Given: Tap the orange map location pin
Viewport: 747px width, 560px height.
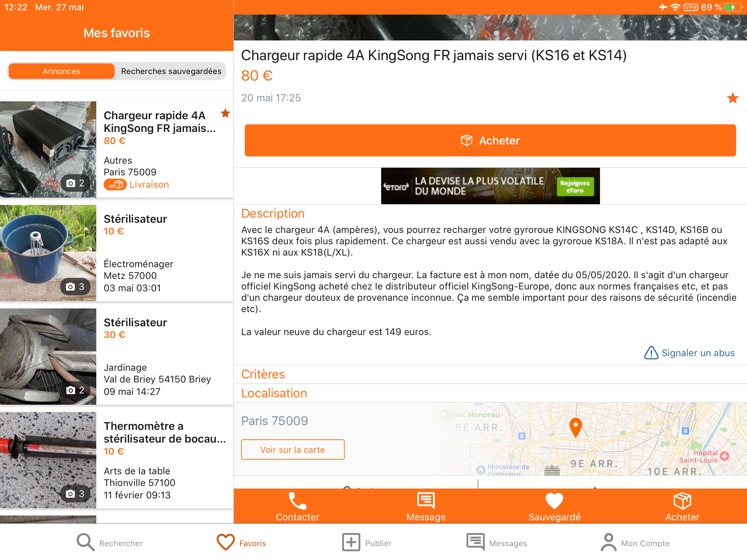Looking at the screenshot, I should tap(576, 427).
